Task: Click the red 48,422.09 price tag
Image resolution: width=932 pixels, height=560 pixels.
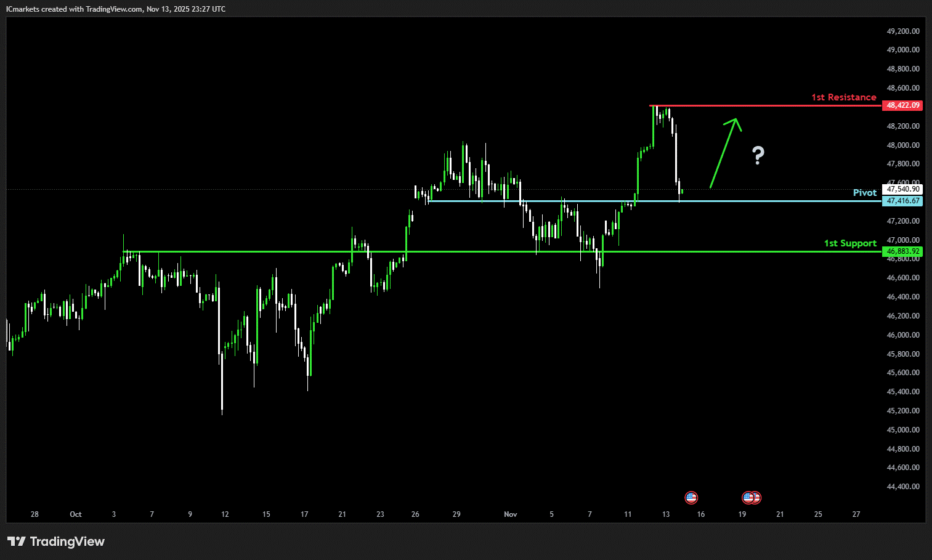Action: (902, 105)
